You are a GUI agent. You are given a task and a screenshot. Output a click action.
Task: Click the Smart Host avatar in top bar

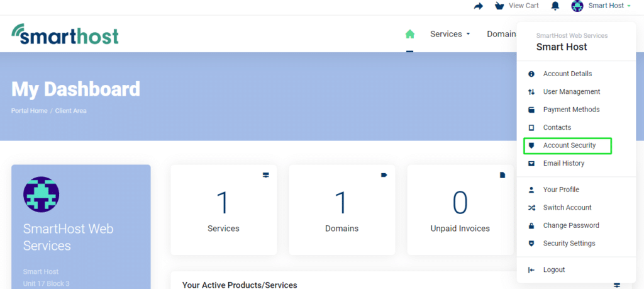click(x=577, y=6)
